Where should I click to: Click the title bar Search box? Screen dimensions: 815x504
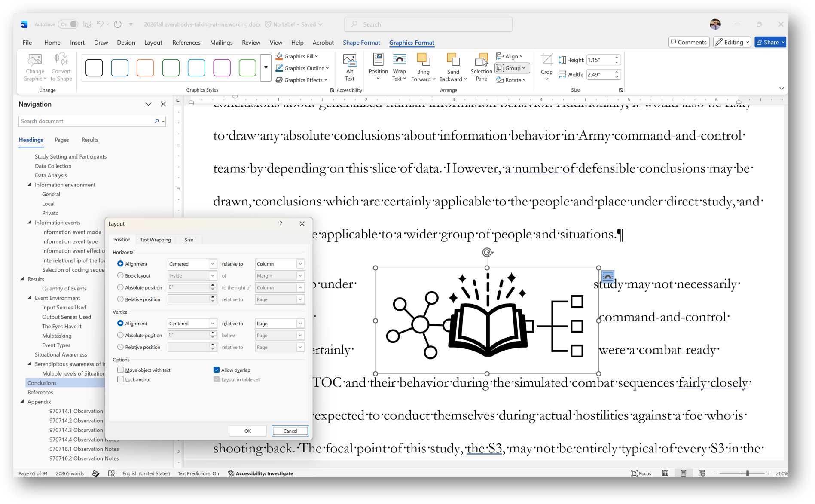pyautogui.click(x=428, y=24)
